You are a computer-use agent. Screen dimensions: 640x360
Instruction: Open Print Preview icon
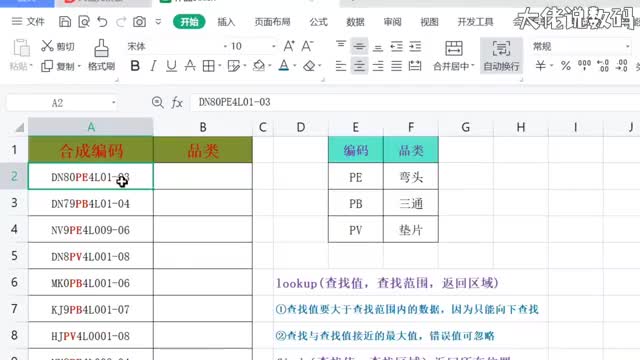[x=84, y=22]
